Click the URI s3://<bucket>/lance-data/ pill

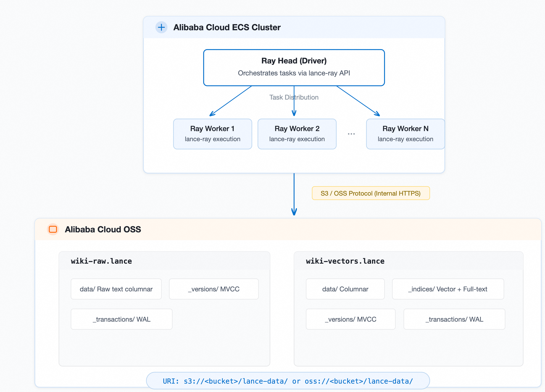[288, 381]
